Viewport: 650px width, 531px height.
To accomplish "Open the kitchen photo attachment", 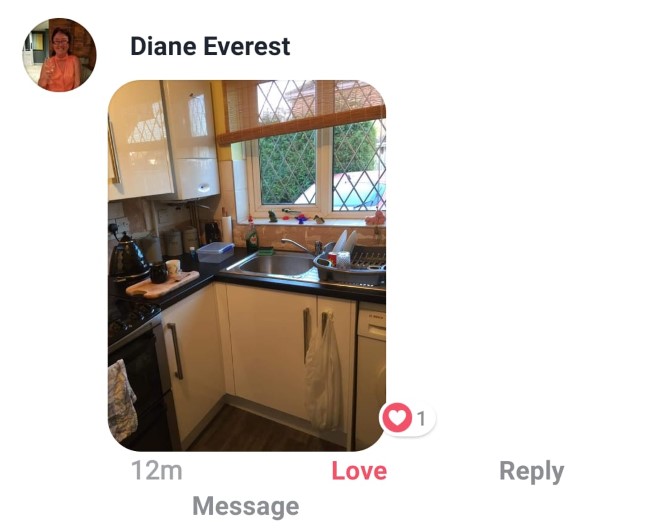I will tap(247, 265).
